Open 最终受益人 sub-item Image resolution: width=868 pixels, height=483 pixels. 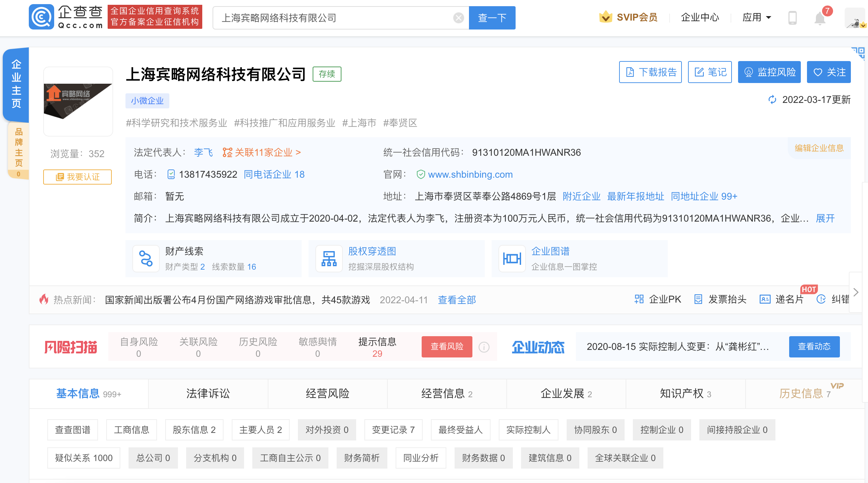tap(461, 430)
